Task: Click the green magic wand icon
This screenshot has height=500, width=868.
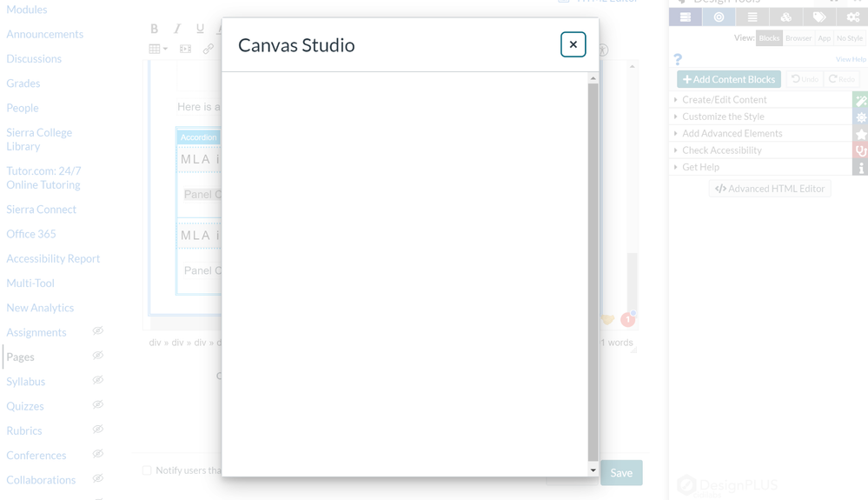Action: pos(860,100)
